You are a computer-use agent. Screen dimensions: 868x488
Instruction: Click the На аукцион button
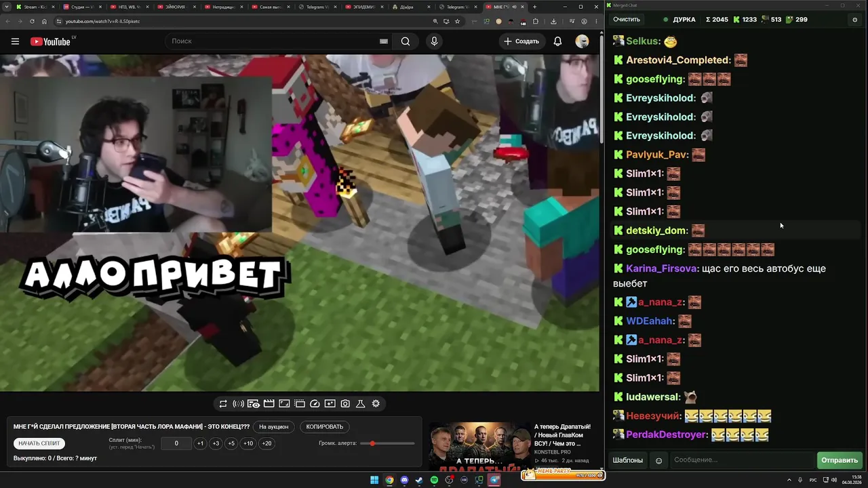click(274, 427)
